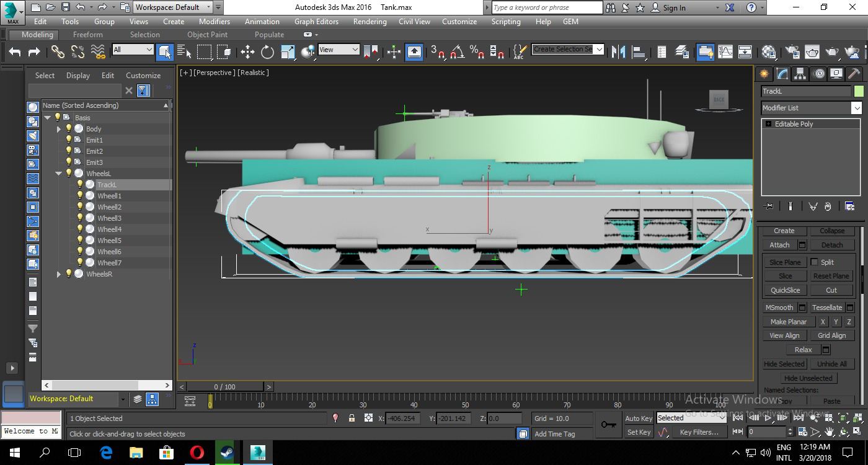
Task: Choose the Select and Scale tool
Action: 288,51
